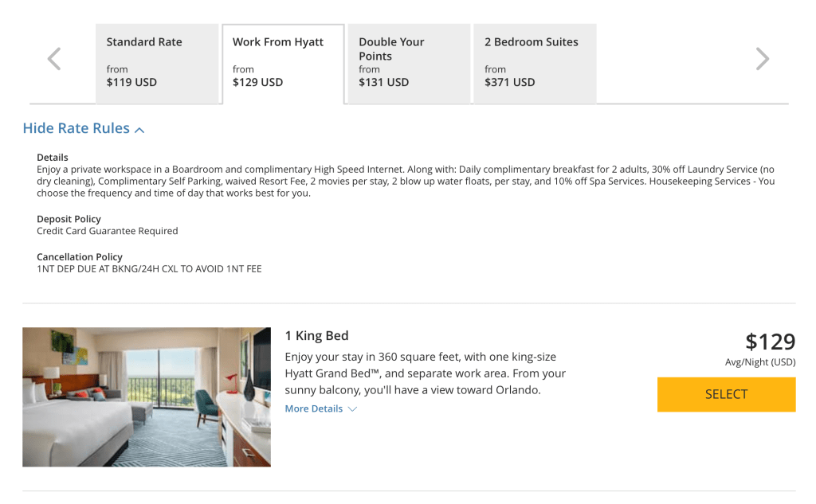Click the Details heading in rate rules

point(53,158)
